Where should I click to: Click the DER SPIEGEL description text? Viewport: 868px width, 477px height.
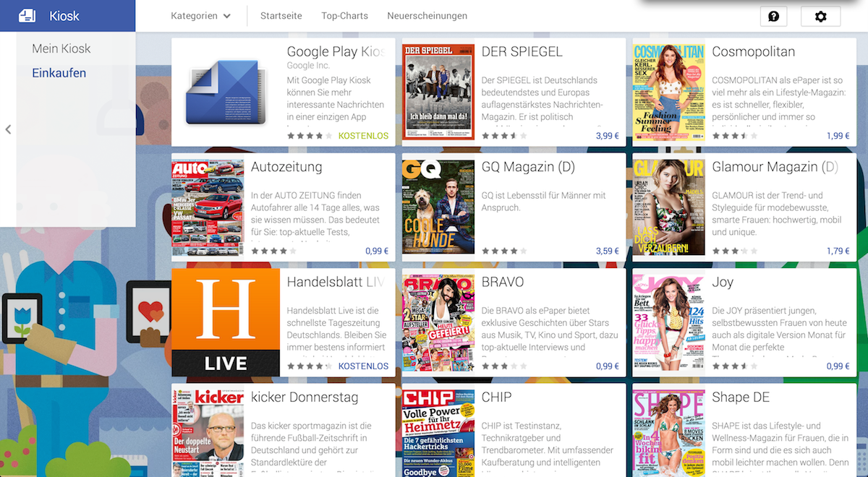[542, 98]
